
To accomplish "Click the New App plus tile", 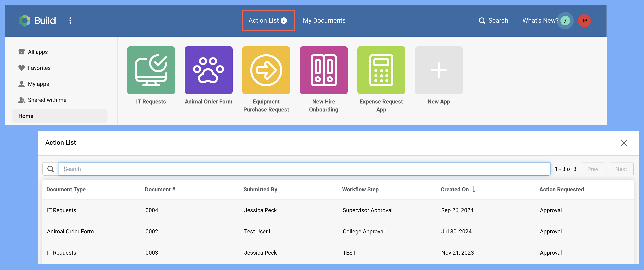I will click(439, 70).
